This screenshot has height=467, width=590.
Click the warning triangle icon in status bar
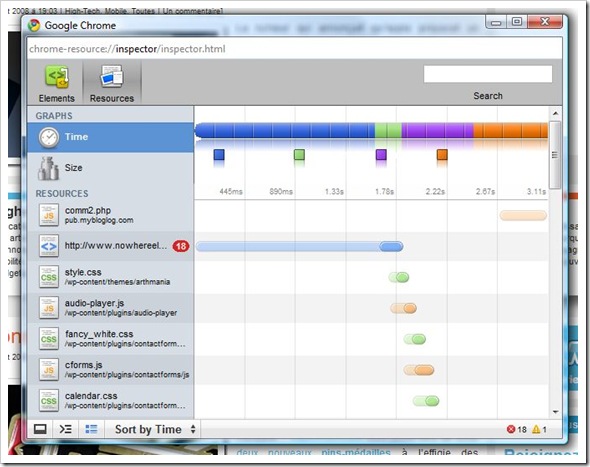[536, 429]
